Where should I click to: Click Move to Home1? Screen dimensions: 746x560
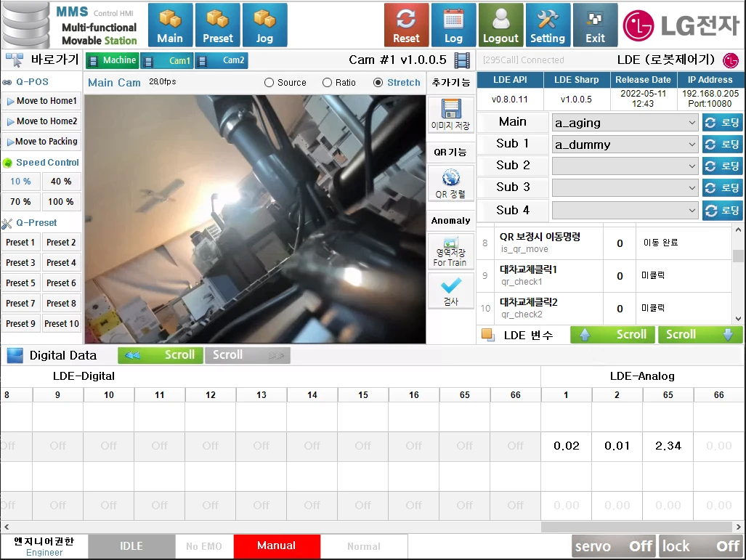click(41, 101)
